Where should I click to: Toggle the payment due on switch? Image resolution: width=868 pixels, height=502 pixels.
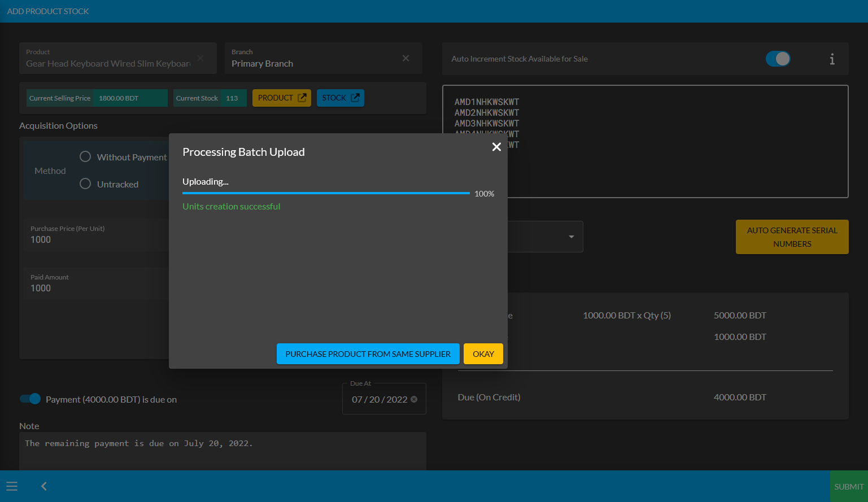30,399
